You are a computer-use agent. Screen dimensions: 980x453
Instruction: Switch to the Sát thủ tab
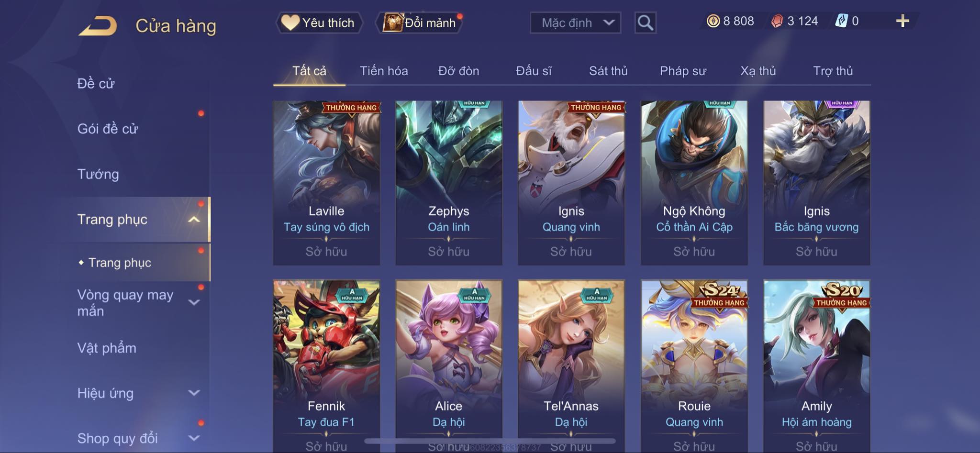(x=608, y=71)
